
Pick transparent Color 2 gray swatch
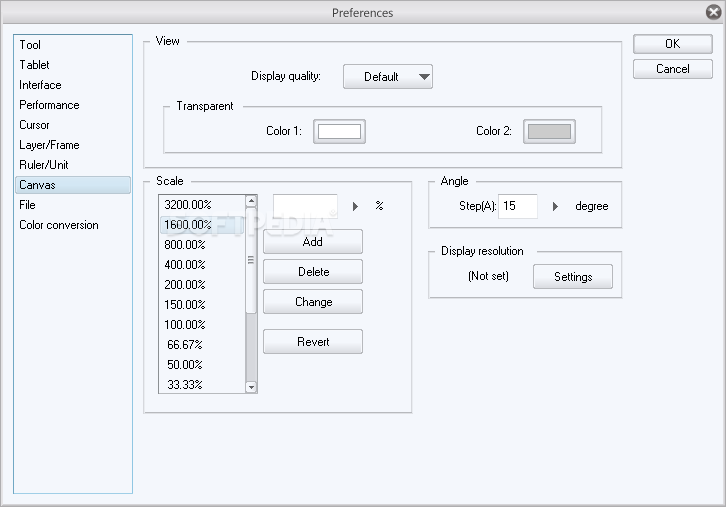[x=549, y=132]
